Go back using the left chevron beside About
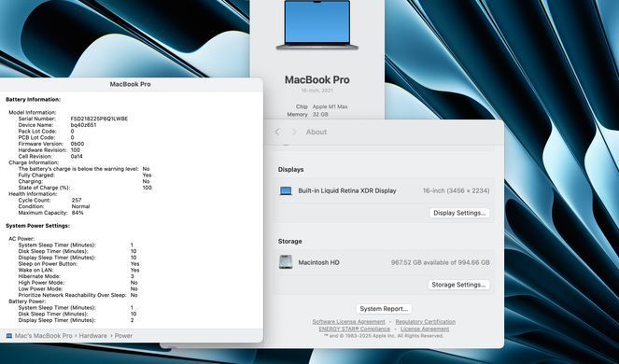The image size is (619, 364). [x=277, y=132]
